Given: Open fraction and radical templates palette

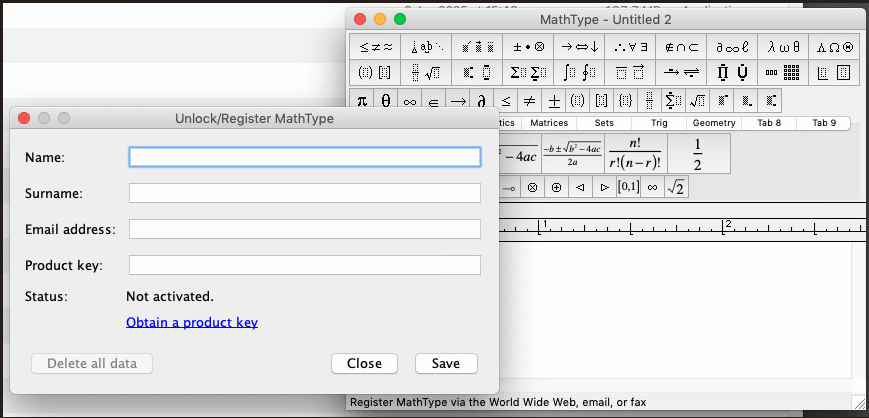Looking at the screenshot, I should [426, 73].
